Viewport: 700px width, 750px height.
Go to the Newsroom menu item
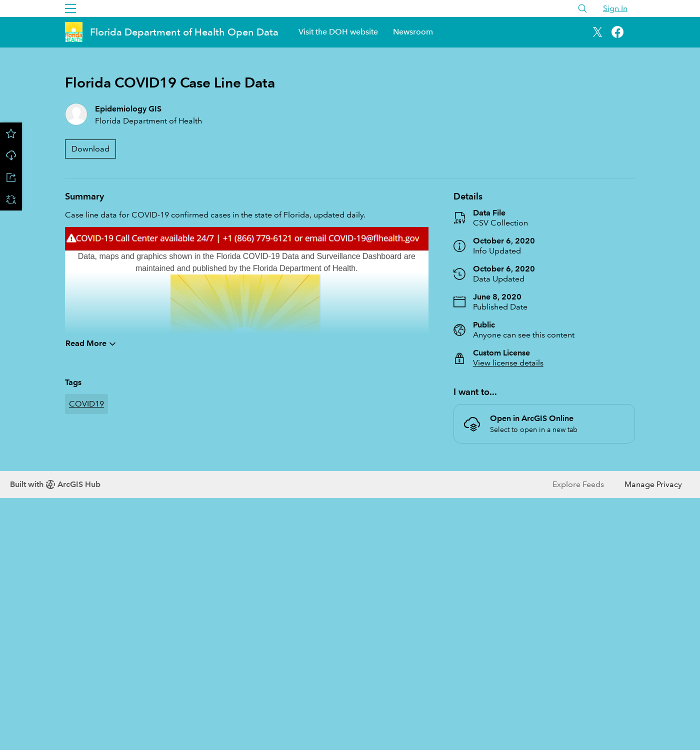tap(413, 32)
